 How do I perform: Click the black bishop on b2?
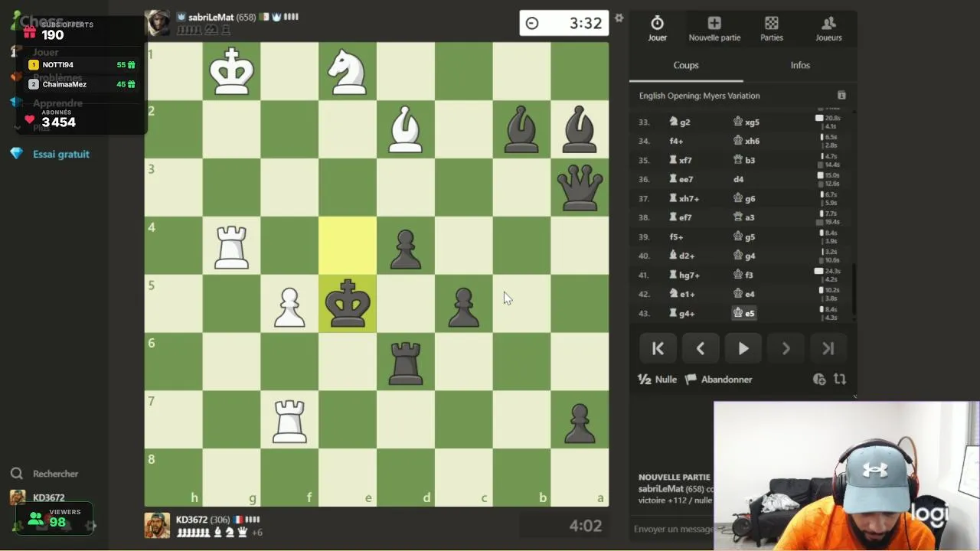[521, 129]
